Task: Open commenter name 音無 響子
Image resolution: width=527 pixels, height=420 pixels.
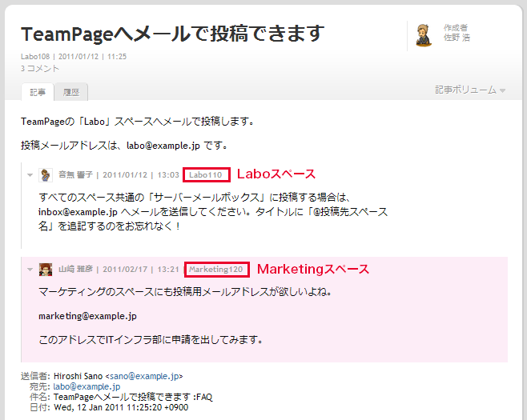Action: point(75,174)
